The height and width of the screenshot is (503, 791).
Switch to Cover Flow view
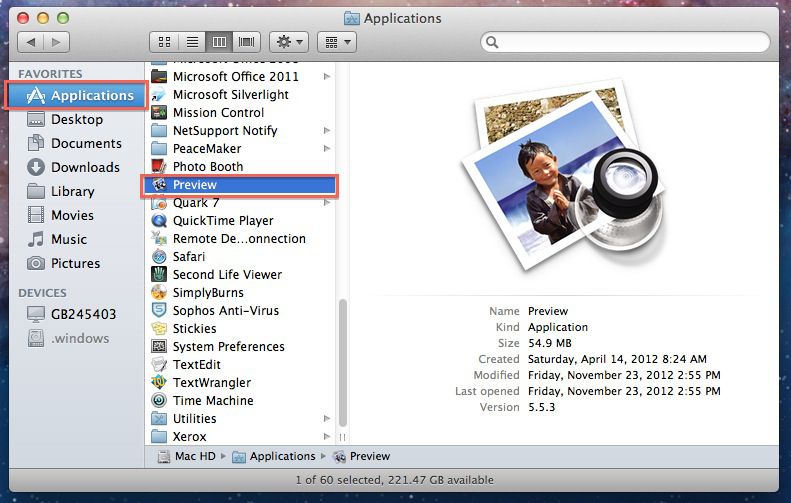tap(246, 42)
